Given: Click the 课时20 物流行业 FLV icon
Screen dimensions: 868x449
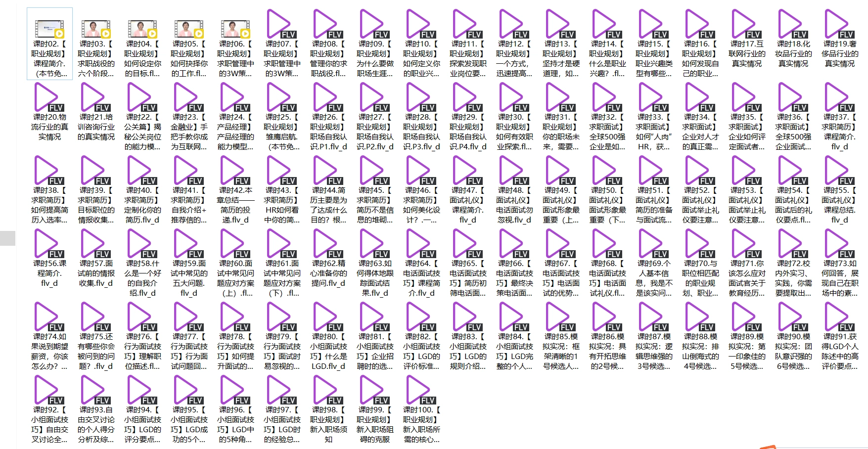Looking at the screenshot, I should (x=48, y=97).
